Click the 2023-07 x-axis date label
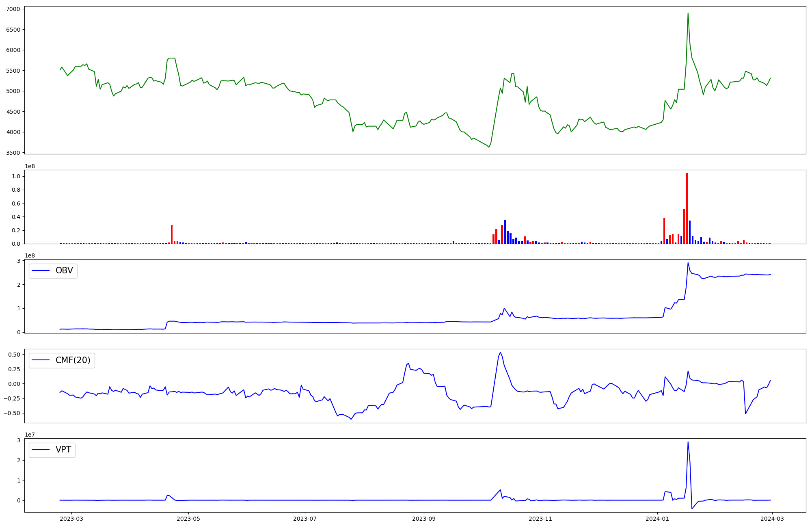This screenshot has height=528, width=812. point(305,518)
